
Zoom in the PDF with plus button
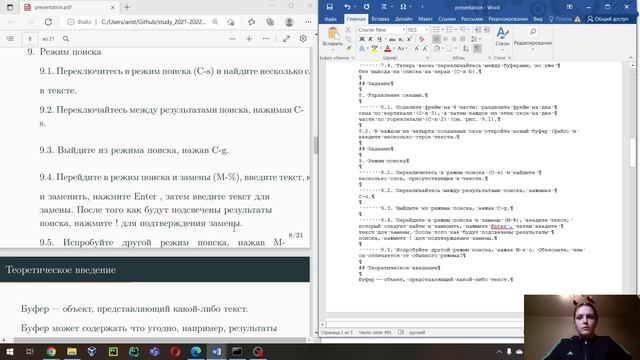point(249,39)
